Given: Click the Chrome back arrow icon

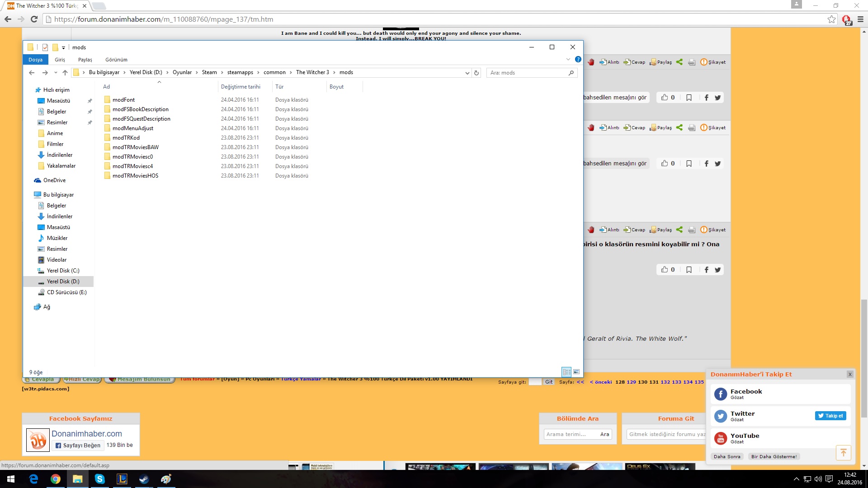Looking at the screenshot, I should tap(8, 19).
